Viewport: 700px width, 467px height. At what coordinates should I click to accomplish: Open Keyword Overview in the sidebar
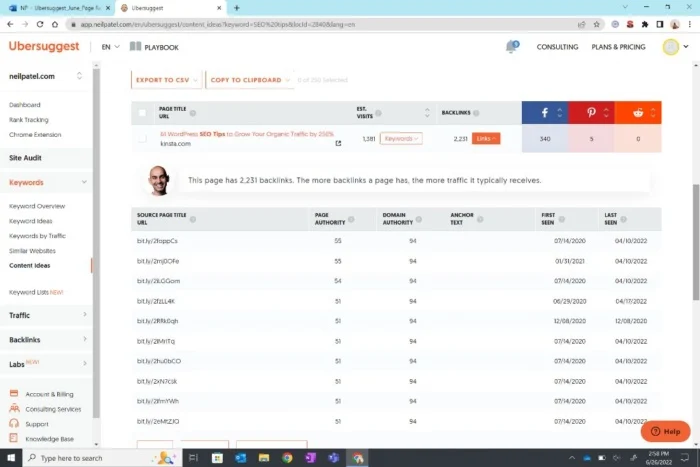click(x=37, y=206)
